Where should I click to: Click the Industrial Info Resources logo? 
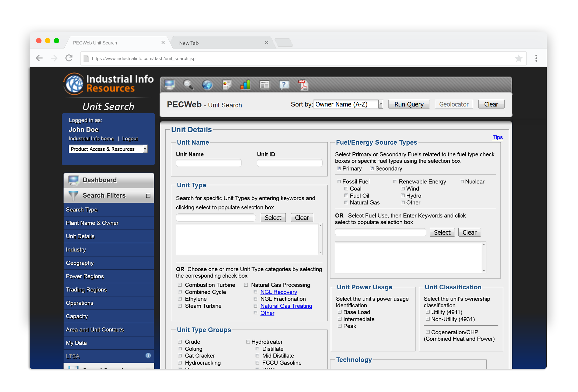pos(108,84)
